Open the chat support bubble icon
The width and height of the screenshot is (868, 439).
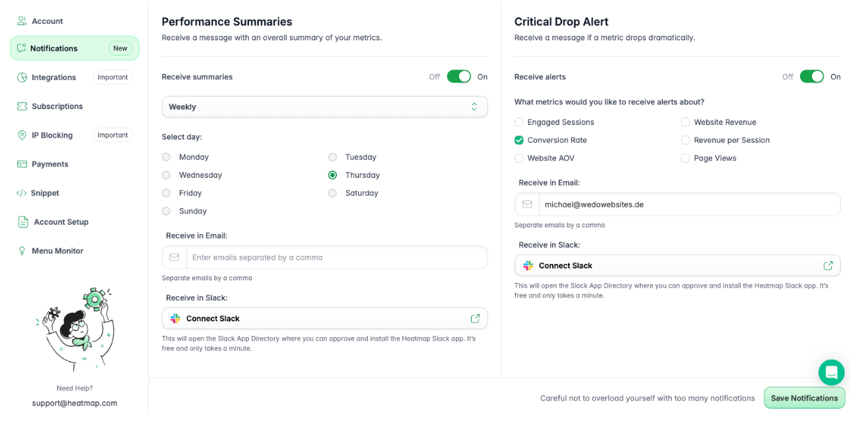tap(831, 372)
